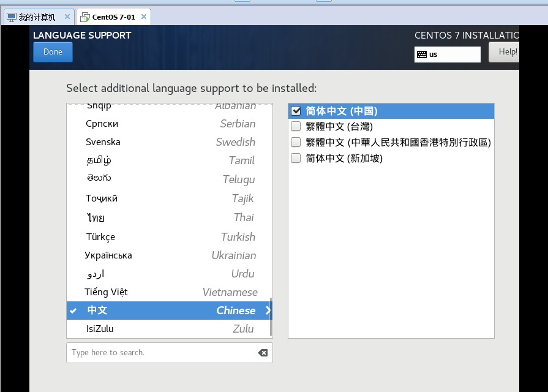This screenshot has width=548, height=392.
Task: Enable 繁體中文 (台灣) checkbox
Action: click(x=296, y=126)
